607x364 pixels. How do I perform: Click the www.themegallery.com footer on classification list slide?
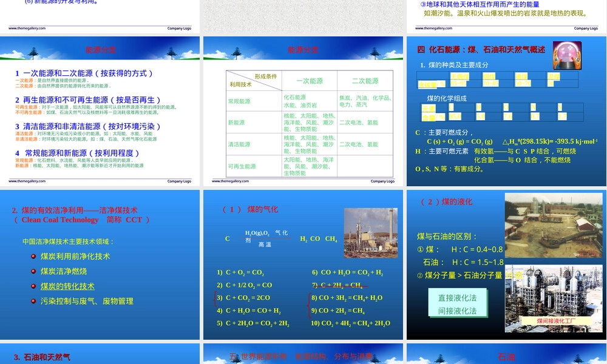(27, 181)
